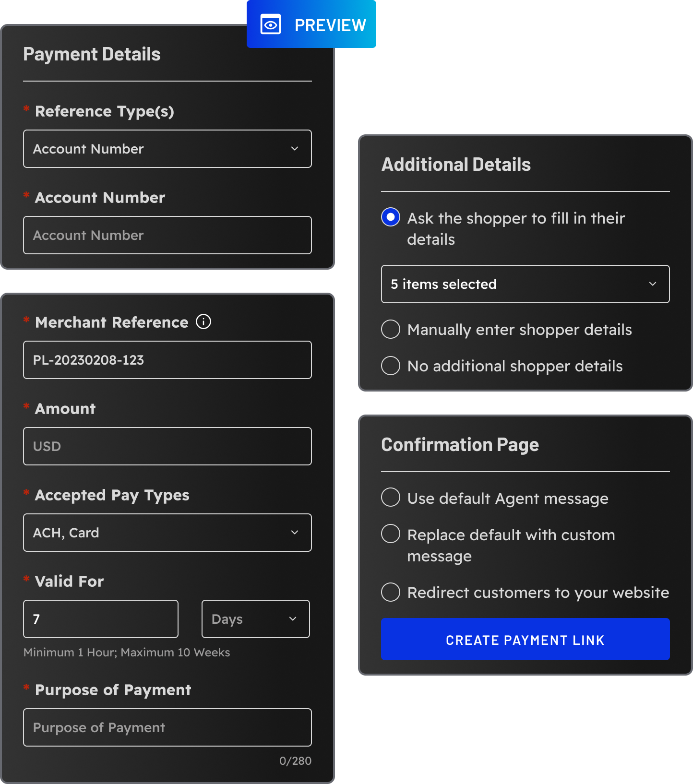Click the eye icon in Preview button
The width and height of the screenshot is (693, 784).
pyautogui.click(x=271, y=24)
